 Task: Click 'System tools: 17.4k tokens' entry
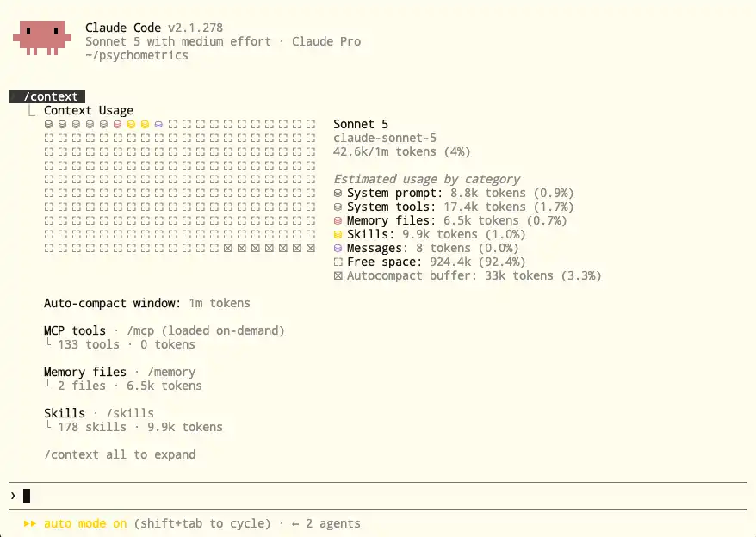click(x=454, y=207)
